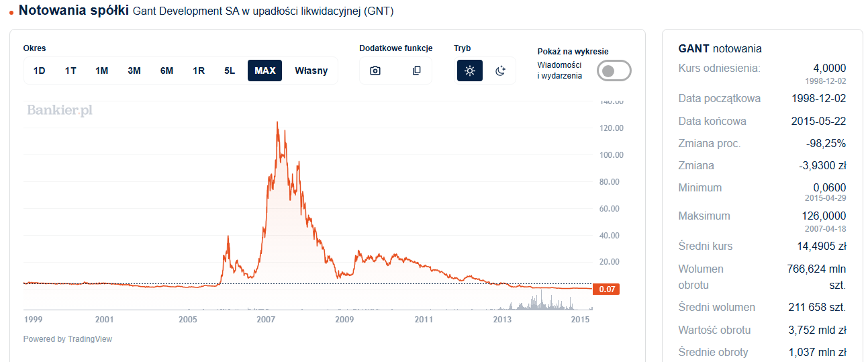Click the Data początkowa value 1998-12-02
Image resolution: width=868 pixels, height=362 pixels.
point(819,99)
